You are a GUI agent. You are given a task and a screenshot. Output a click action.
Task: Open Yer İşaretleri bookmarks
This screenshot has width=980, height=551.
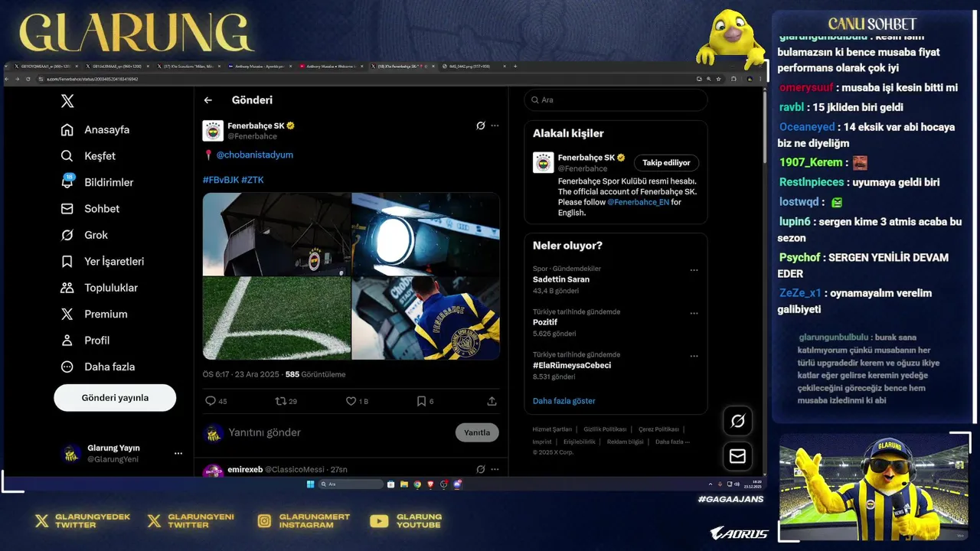[103, 261]
